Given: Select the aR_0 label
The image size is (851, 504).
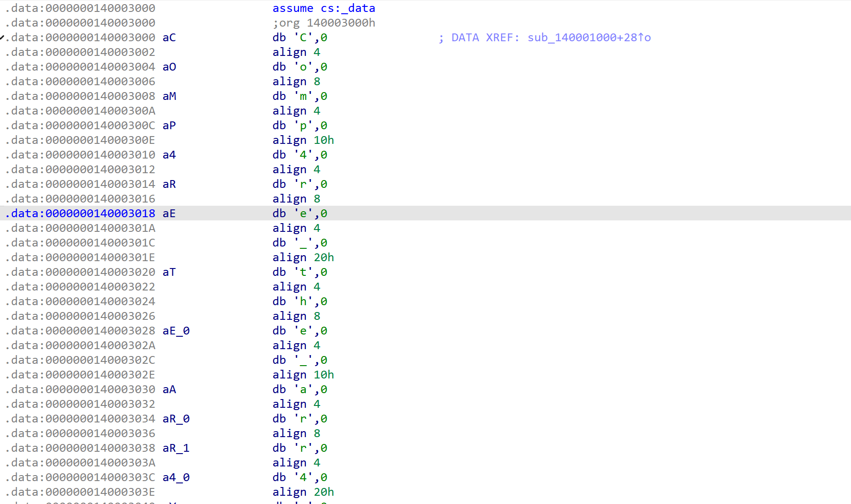Looking at the screenshot, I should pyautogui.click(x=176, y=418).
